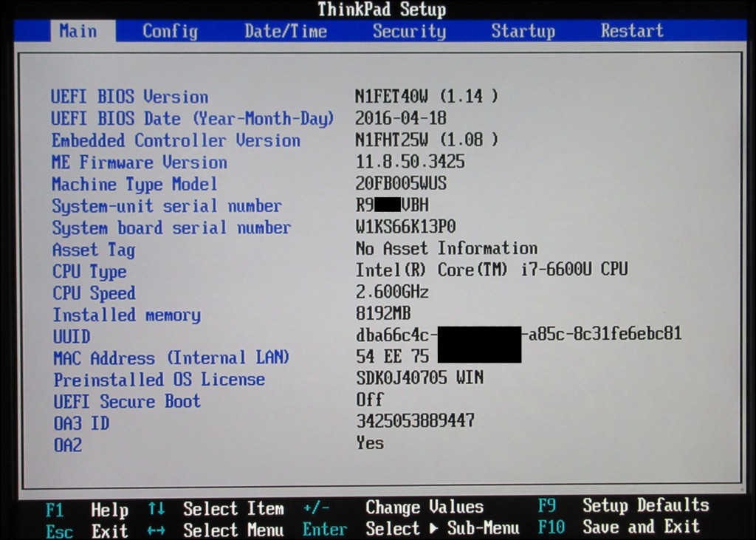Click the OA3 ID value 3425053889447
Screen dimensions: 756x540
tap(416, 421)
